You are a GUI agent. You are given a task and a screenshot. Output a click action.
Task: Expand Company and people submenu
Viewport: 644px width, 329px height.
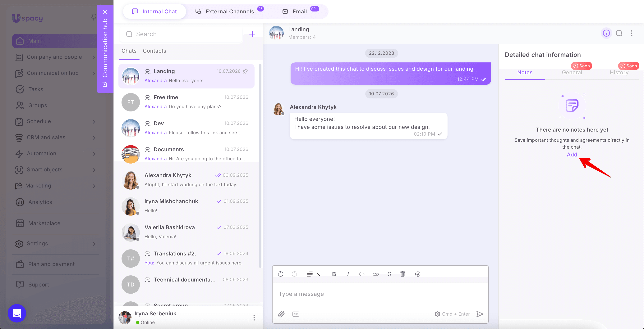pyautogui.click(x=94, y=57)
